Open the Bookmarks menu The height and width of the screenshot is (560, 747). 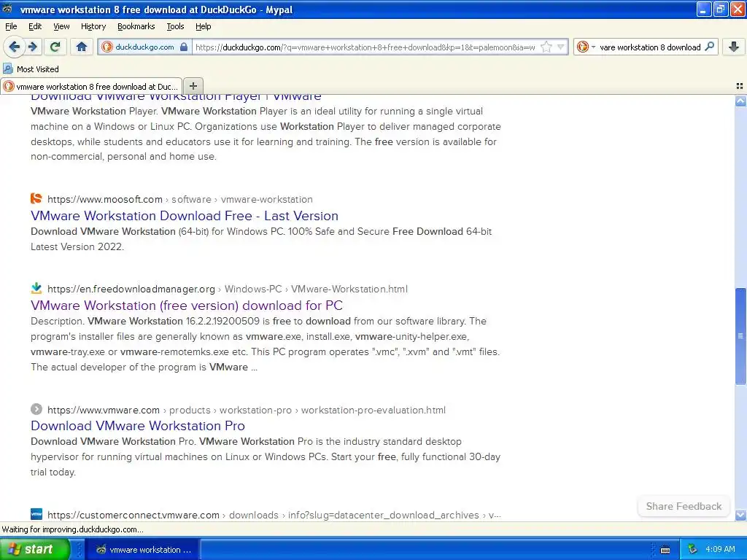136,26
